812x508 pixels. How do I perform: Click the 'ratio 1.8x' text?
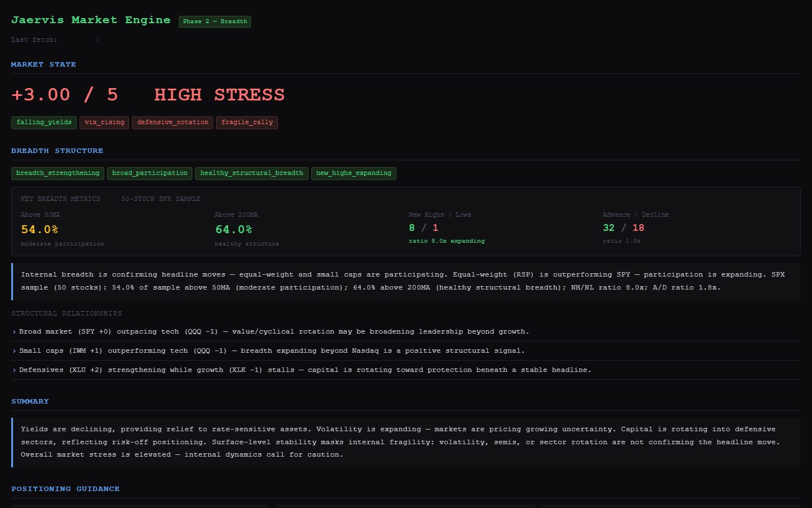click(x=621, y=241)
